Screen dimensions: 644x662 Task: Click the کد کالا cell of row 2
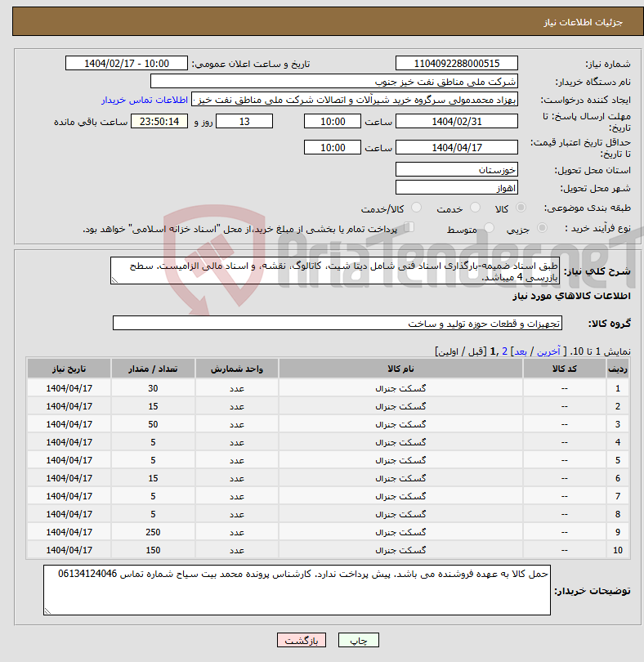[x=564, y=406]
